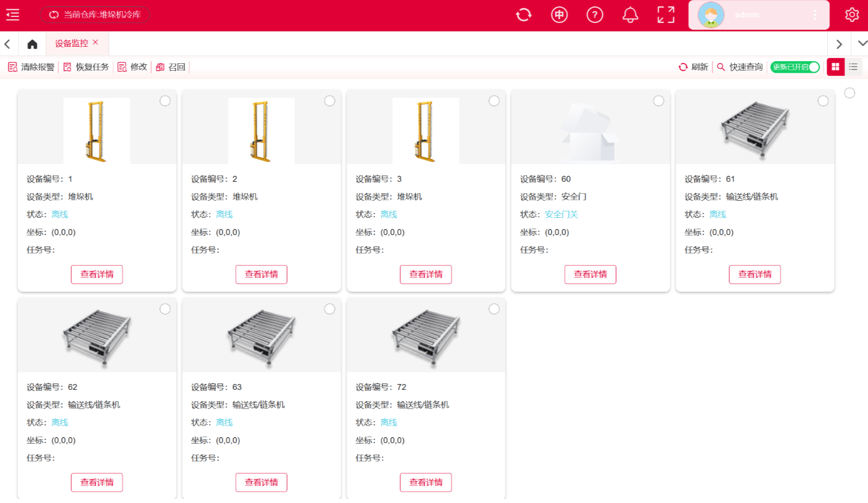
Task: Open the admin user menu
Action: point(759,15)
